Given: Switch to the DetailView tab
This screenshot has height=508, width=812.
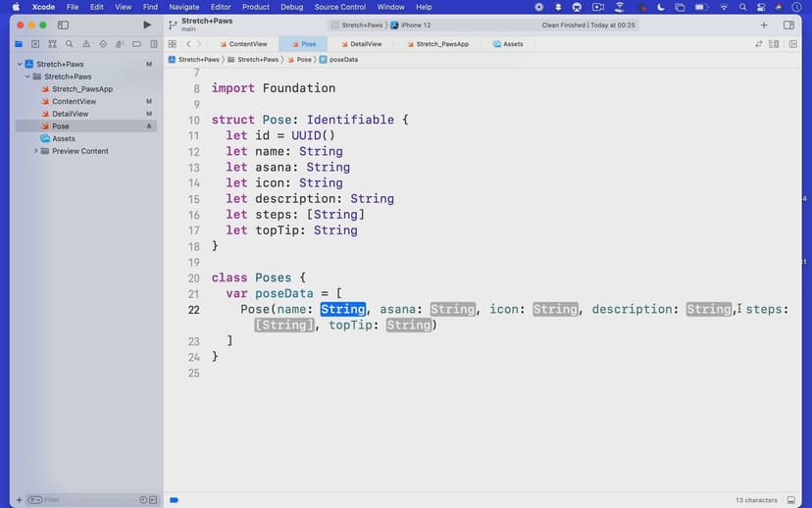Looking at the screenshot, I should click(x=365, y=44).
